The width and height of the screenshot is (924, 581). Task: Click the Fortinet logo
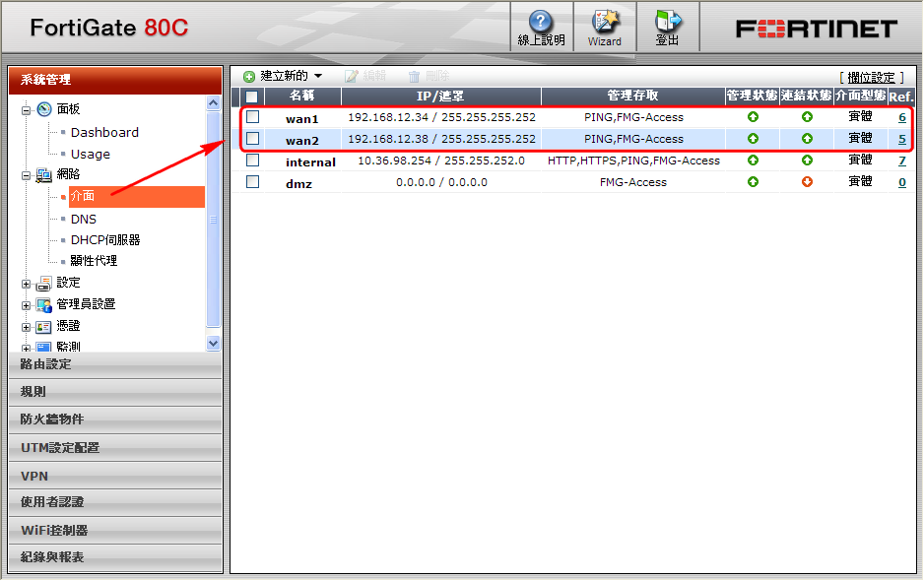817,29
